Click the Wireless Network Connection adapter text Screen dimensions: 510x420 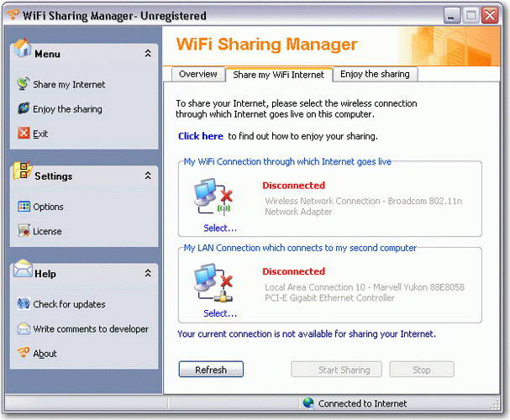pyautogui.click(x=363, y=206)
